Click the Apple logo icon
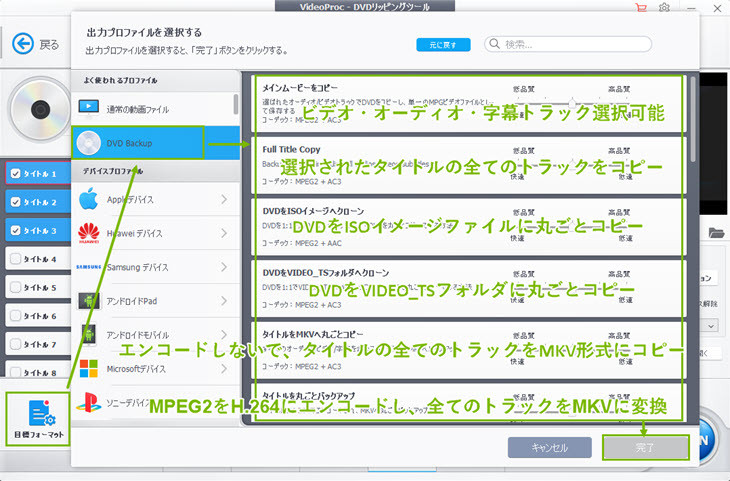The height and width of the screenshot is (481, 730). pyautogui.click(x=88, y=199)
